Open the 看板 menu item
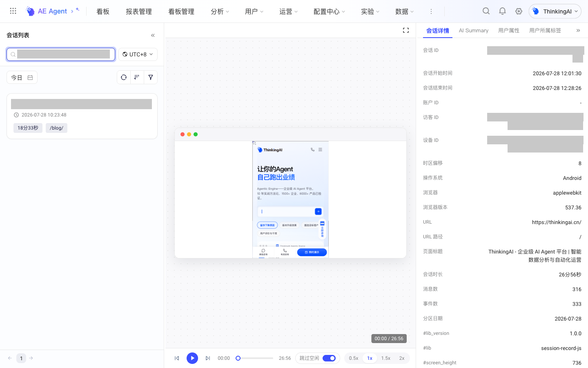 (103, 11)
